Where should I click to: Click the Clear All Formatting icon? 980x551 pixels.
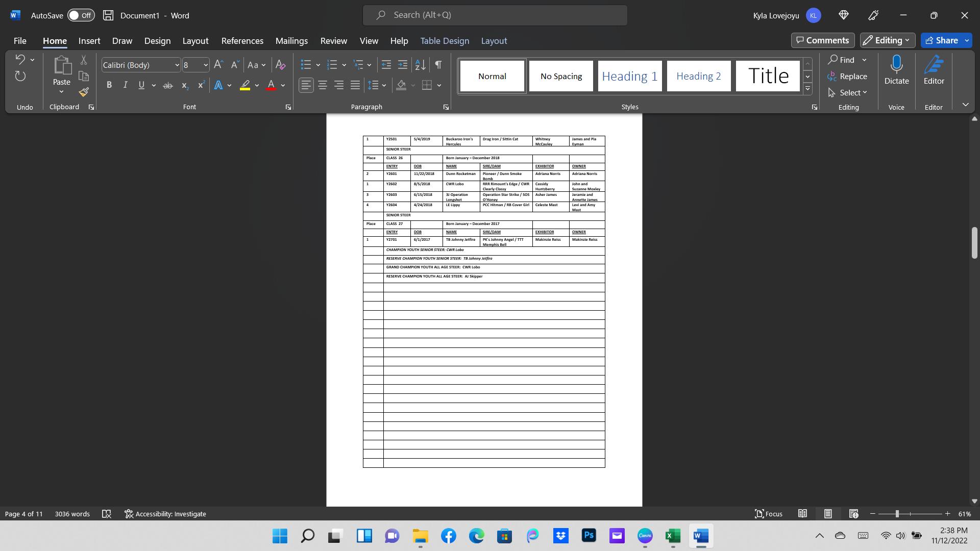tap(280, 65)
